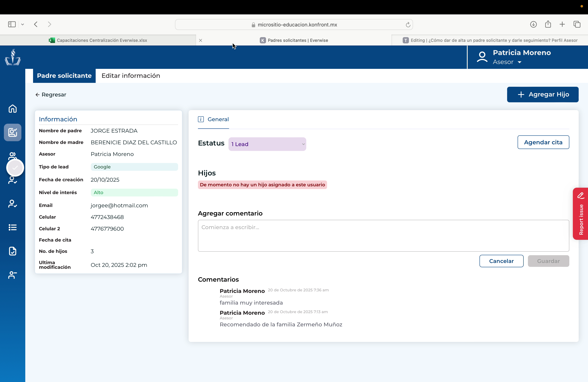The height and width of the screenshot is (382, 588).
Task: Go forward with the browser forward arrow
Action: click(49, 24)
